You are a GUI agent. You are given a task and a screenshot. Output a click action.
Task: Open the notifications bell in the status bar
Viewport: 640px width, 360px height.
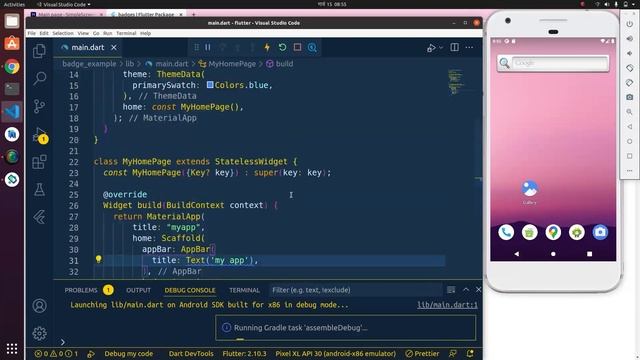click(x=470, y=353)
